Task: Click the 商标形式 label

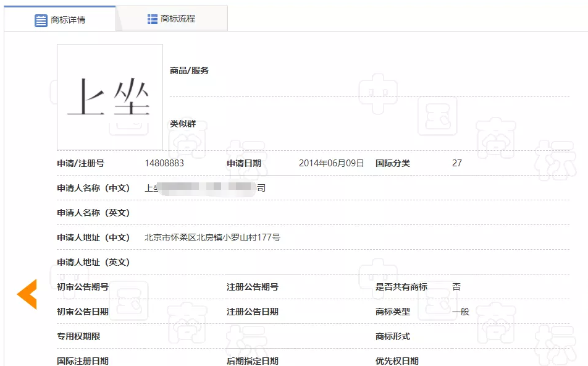Action: coord(392,336)
